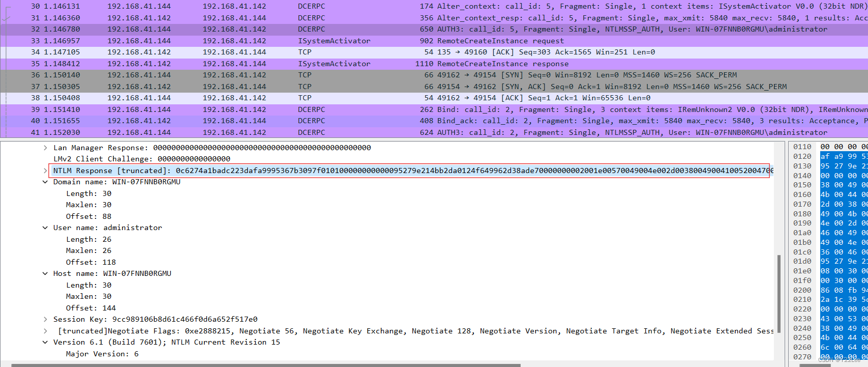Select packet 36 TCP SYN row
This screenshot has width=868, height=367.
pos(434,75)
